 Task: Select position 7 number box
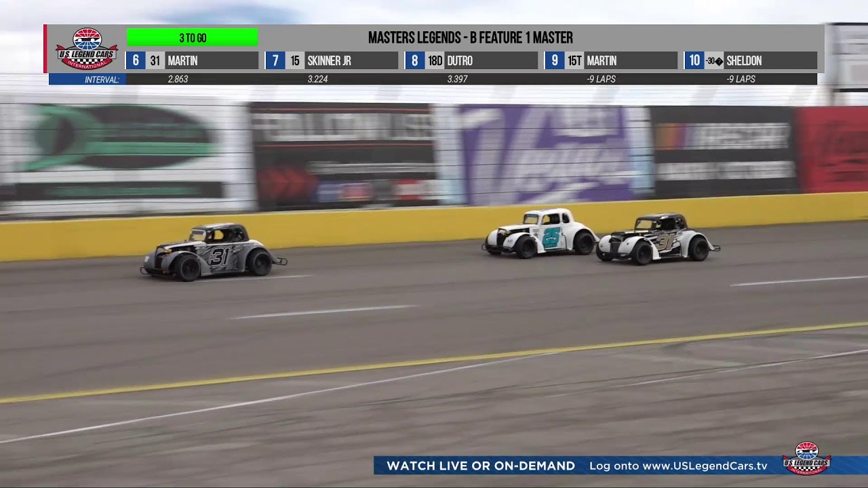(x=275, y=60)
